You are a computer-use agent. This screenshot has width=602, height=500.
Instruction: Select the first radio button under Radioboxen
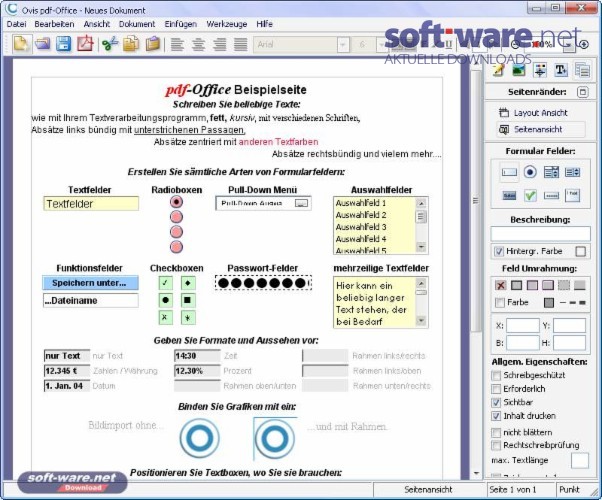[176, 202]
